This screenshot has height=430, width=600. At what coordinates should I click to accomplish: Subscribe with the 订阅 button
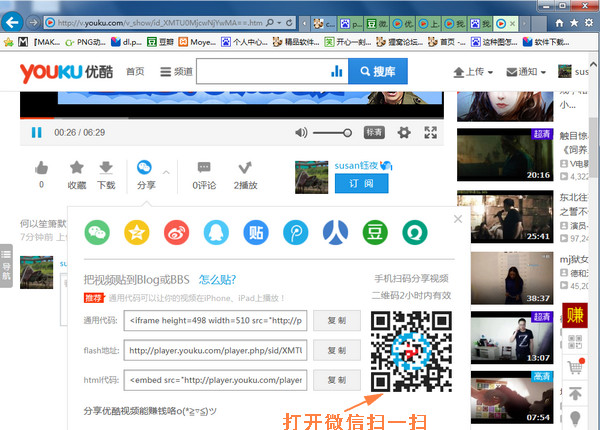point(362,184)
